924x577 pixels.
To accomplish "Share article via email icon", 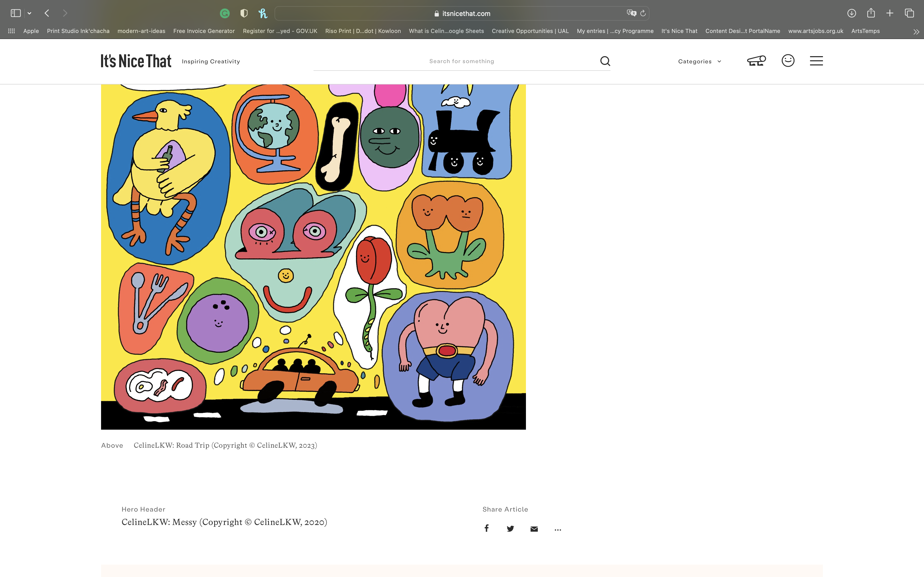I will coord(534,529).
